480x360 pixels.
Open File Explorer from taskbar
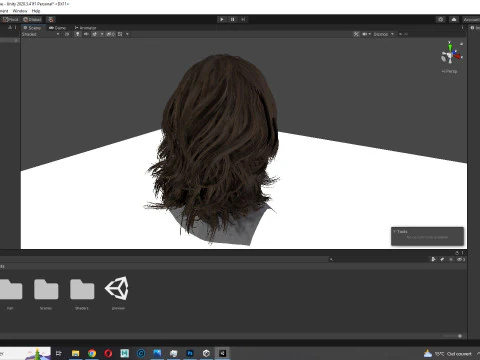[x=76, y=353]
